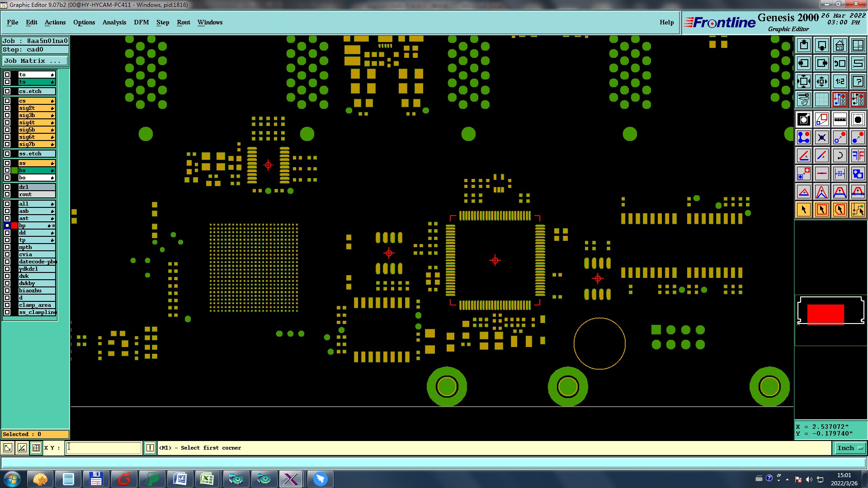This screenshot has width=868, height=488.
Task: Click the Home view icon
Action: pos(840,45)
